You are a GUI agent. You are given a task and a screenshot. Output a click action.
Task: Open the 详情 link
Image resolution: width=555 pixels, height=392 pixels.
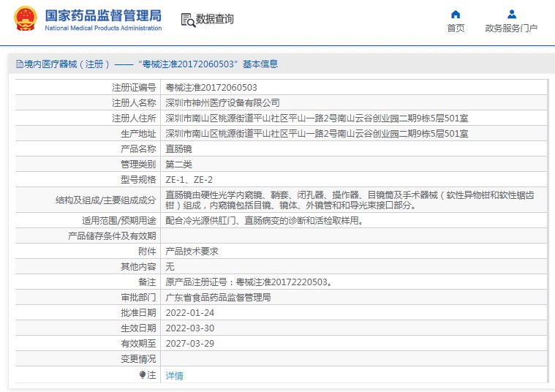click(175, 375)
